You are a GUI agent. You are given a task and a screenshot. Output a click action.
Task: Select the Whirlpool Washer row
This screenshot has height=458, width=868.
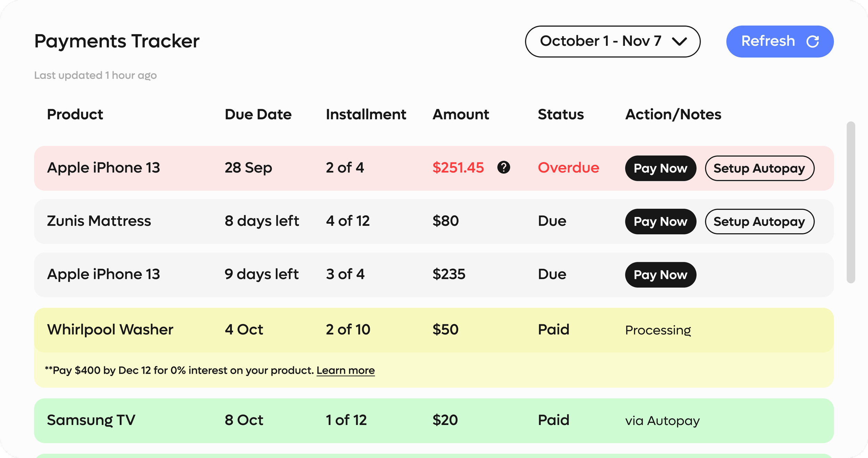tap(110, 330)
